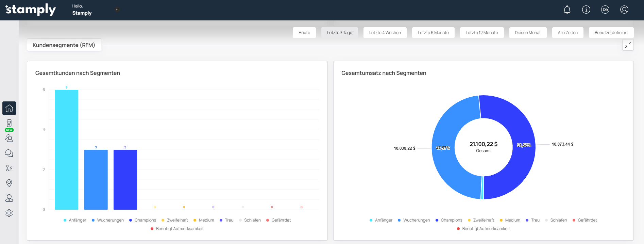Image resolution: width=644 pixels, height=244 pixels.
Task: Click the cyan Anfänger bar in the chart
Action: pos(67,150)
